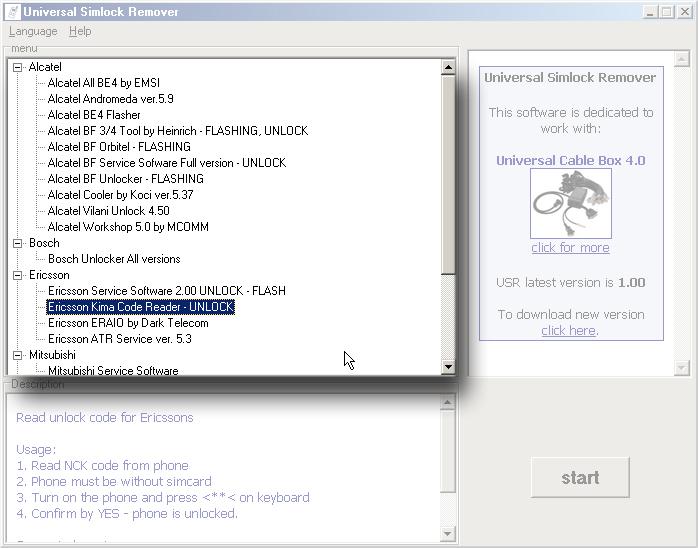Select Alcatel BF Orbitel - FLASHING

119,147
